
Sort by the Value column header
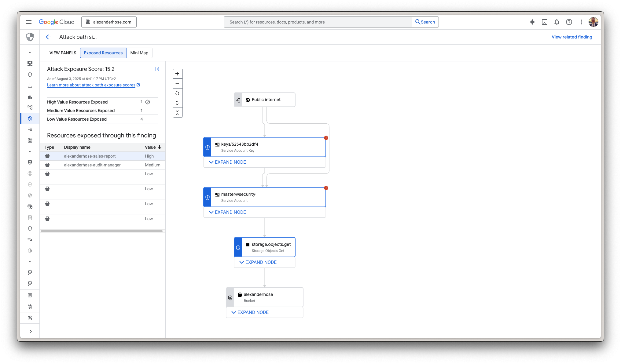click(x=153, y=147)
